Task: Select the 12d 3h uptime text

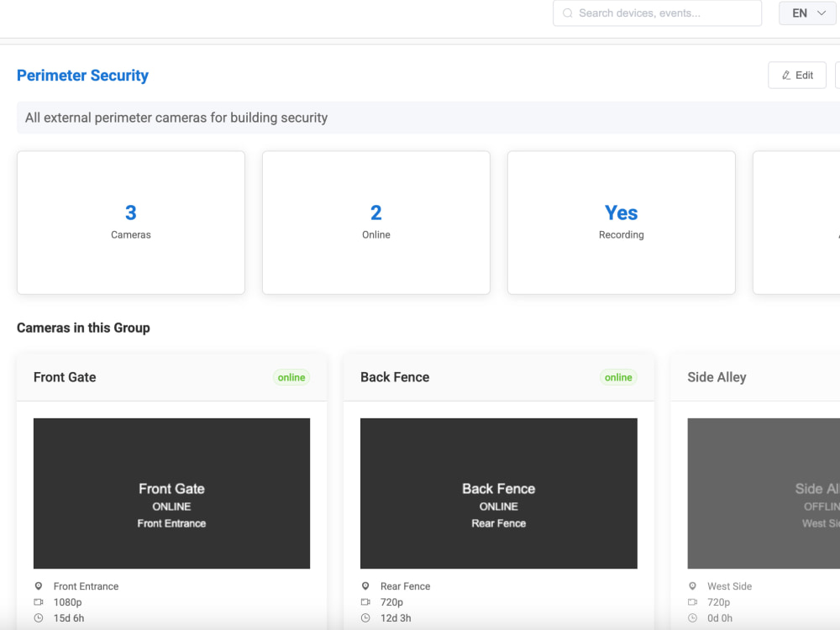Action: (x=396, y=617)
